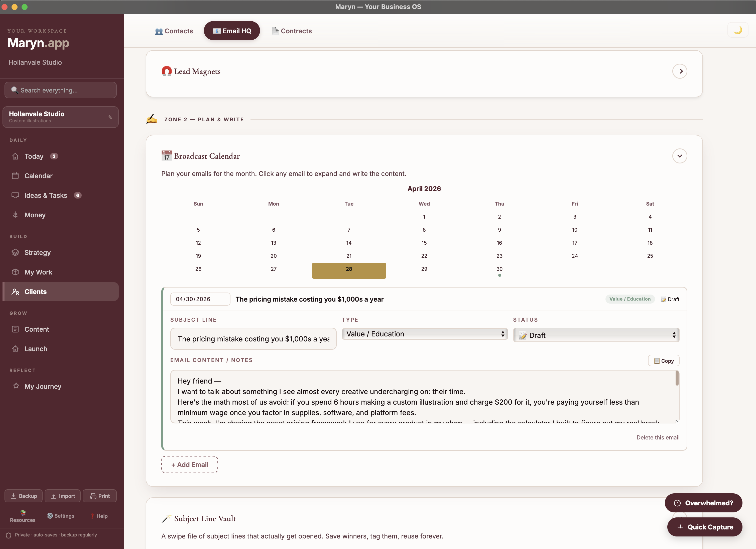Collapse the Broadcast Calendar panel

pyautogui.click(x=680, y=156)
